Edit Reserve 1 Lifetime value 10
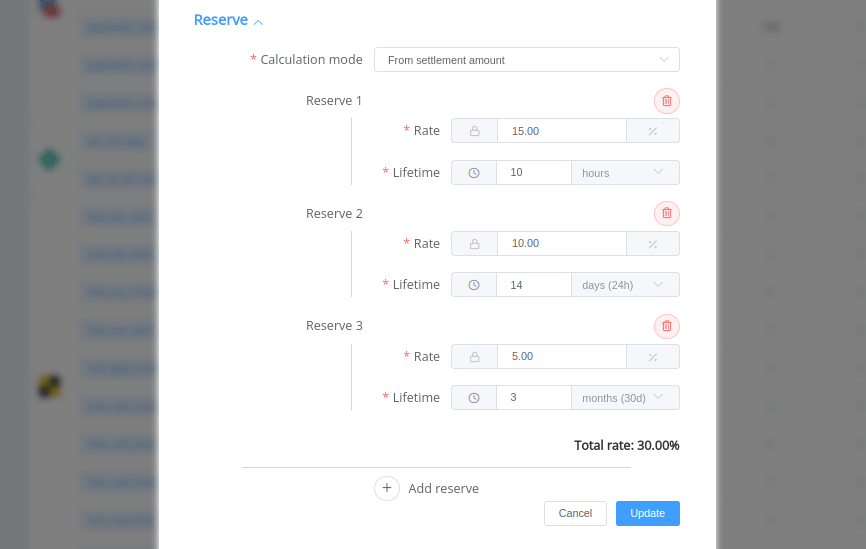 point(534,173)
